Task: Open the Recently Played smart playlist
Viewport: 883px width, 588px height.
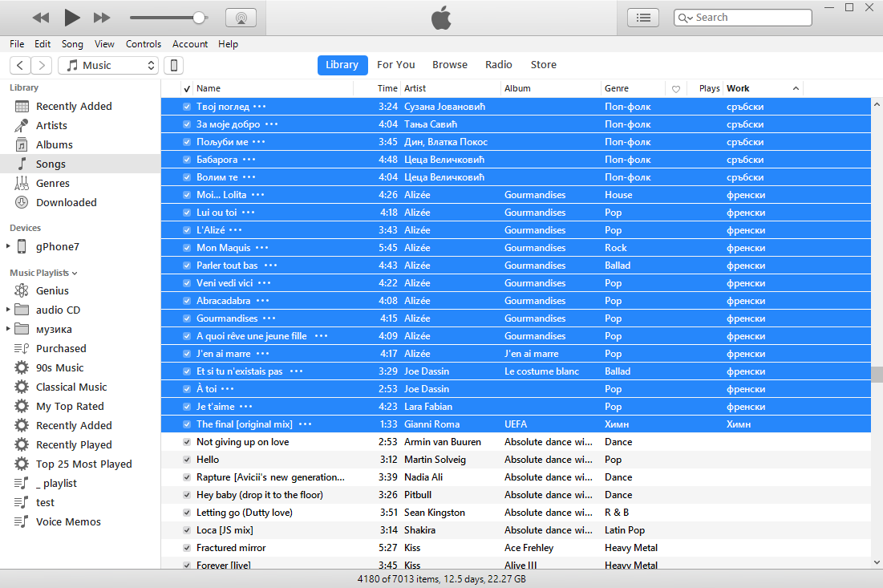Action: [74, 445]
